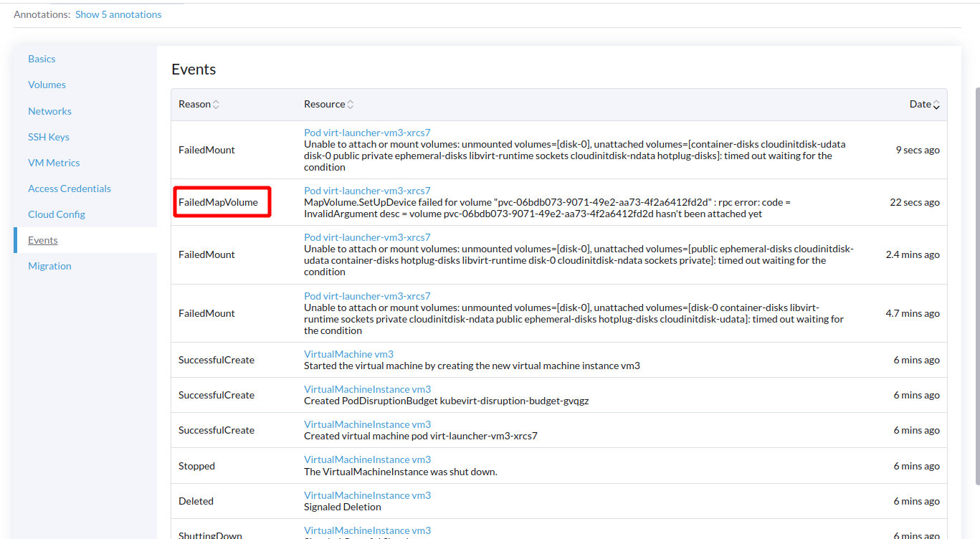Click the Resource column sort arrows
Viewport: 980px width, 539px height.
click(x=351, y=105)
